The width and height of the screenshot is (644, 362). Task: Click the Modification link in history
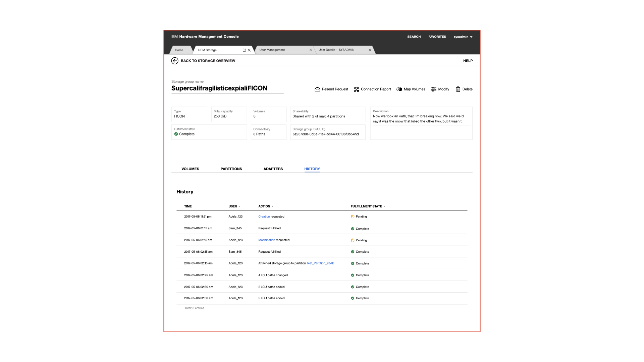tap(267, 240)
